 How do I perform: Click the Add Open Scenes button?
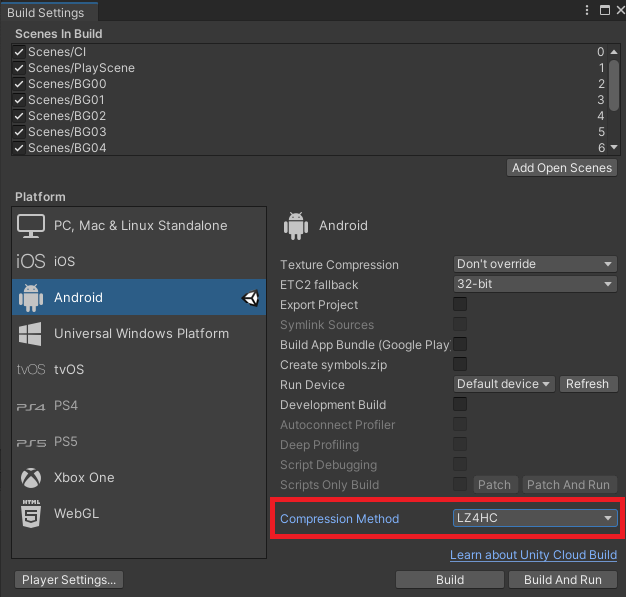tap(562, 168)
